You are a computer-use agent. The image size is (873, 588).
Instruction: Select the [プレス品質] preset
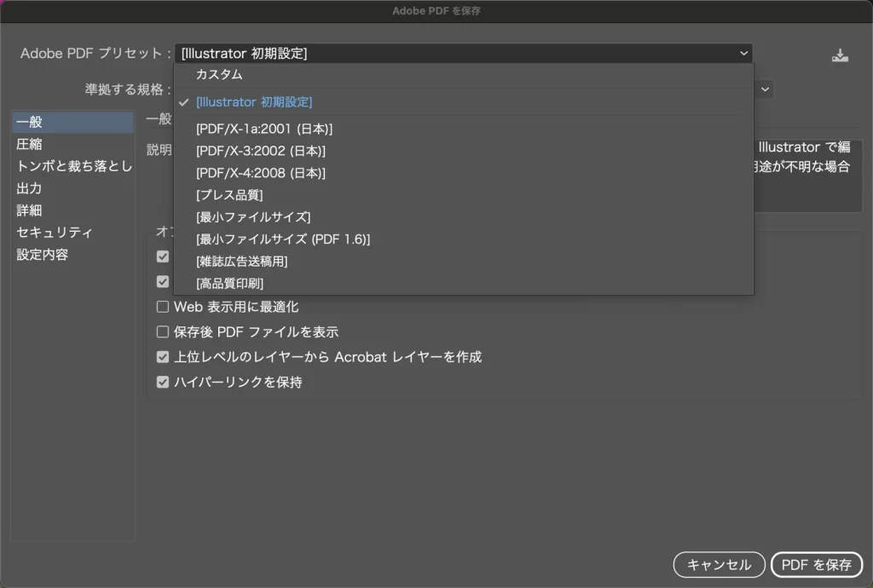tap(464, 195)
